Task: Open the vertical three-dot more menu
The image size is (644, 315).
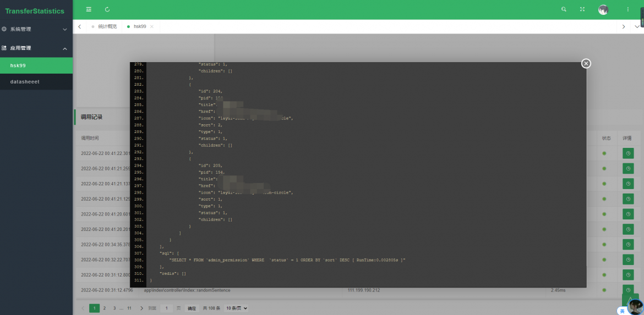Action: pyautogui.click(x=627, y=9)
